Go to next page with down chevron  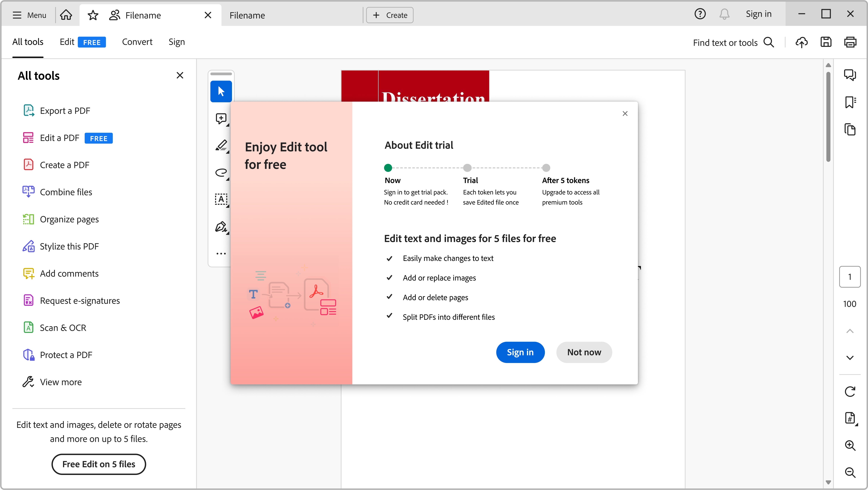point(850,358)
